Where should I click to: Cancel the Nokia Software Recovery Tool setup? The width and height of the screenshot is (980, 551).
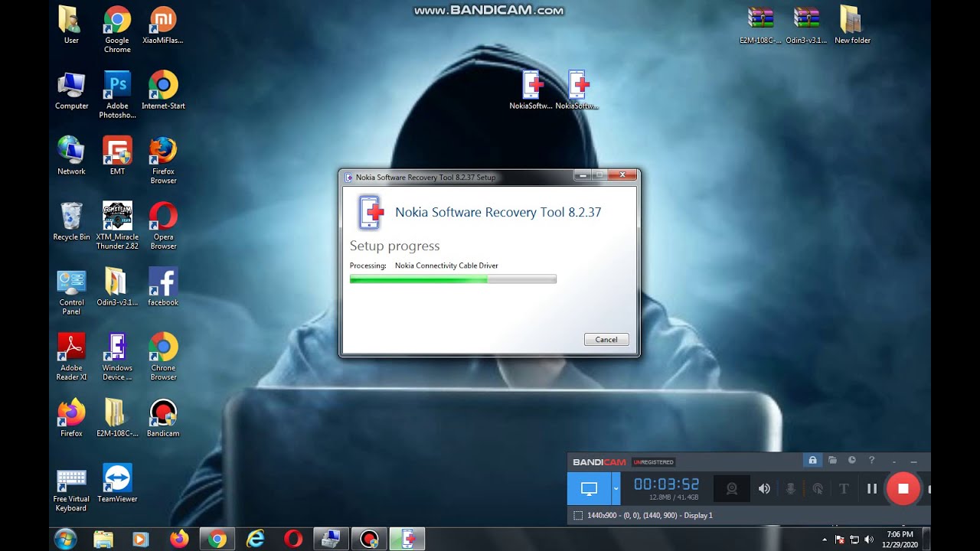(606, 340)
